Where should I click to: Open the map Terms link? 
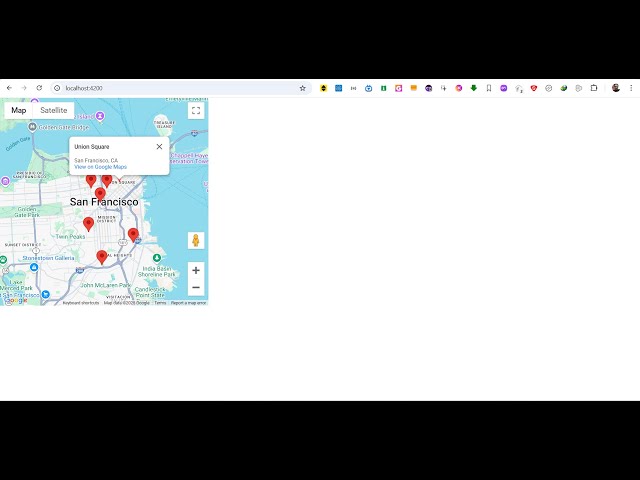[x=160, y=302]
